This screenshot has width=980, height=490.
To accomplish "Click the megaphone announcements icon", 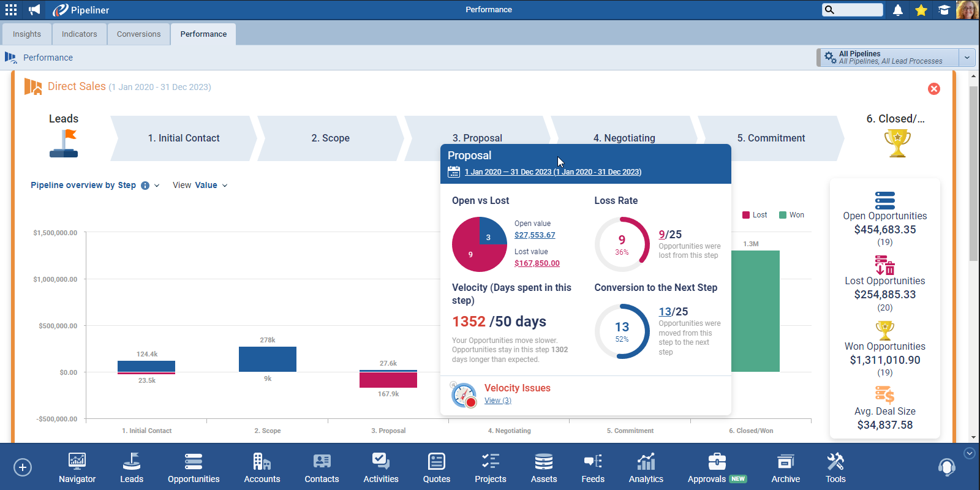I will pos(34,10).
